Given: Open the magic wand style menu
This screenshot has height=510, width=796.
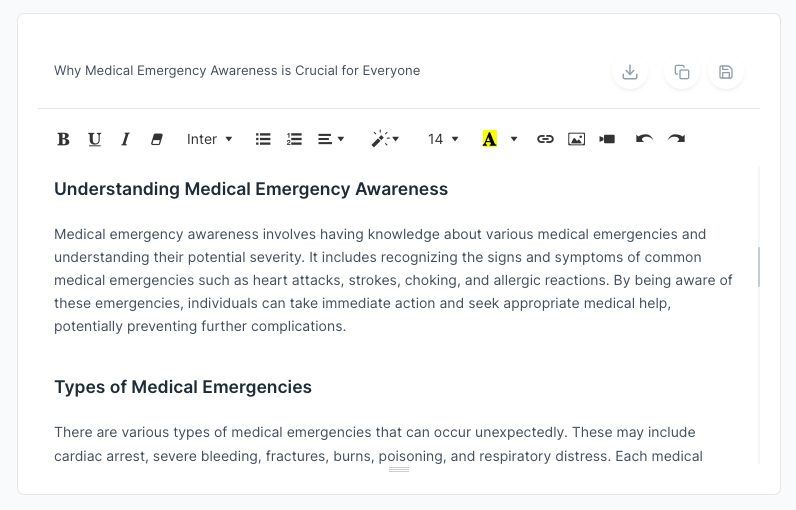Looking at the screenshot, I should tap(384, 139).
